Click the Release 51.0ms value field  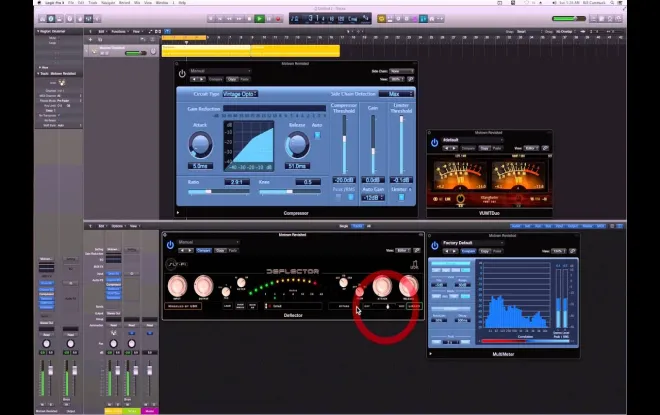click(297, 166)
